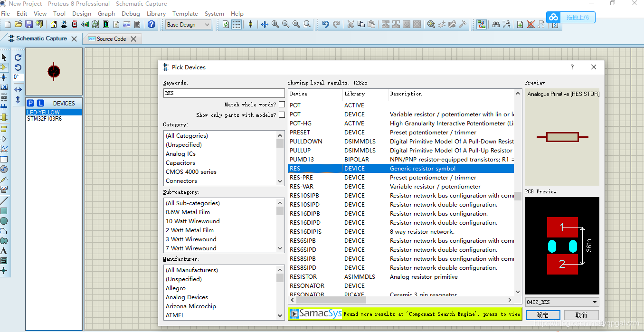Select Analog Devices in Manufacturer list

[187, 297]
